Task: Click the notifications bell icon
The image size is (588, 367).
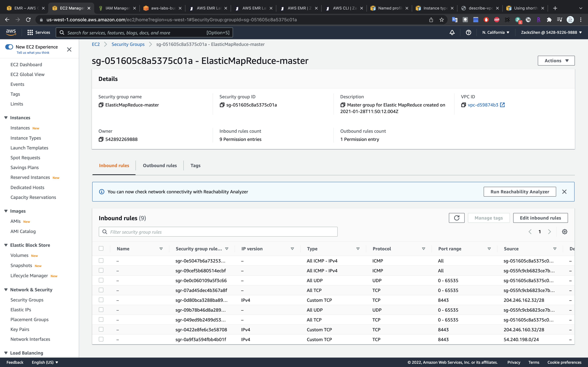Action: pyautogui.click(x=452, y=33)
